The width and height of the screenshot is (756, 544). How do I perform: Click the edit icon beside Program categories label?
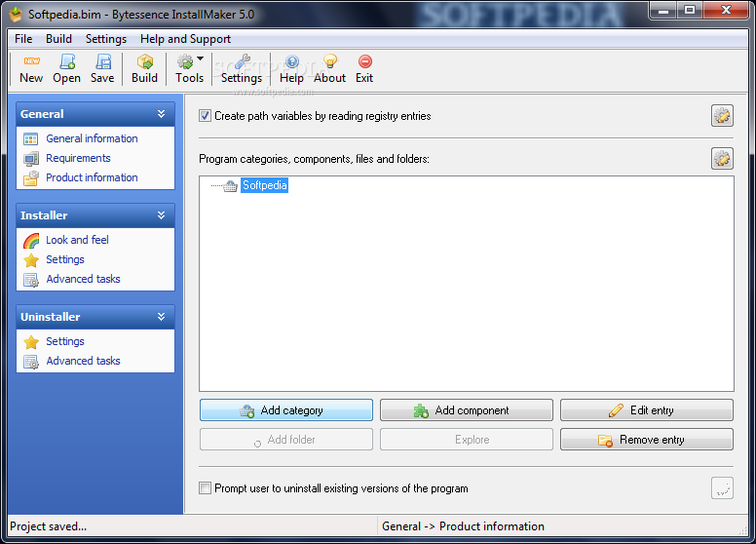(722, 159)
